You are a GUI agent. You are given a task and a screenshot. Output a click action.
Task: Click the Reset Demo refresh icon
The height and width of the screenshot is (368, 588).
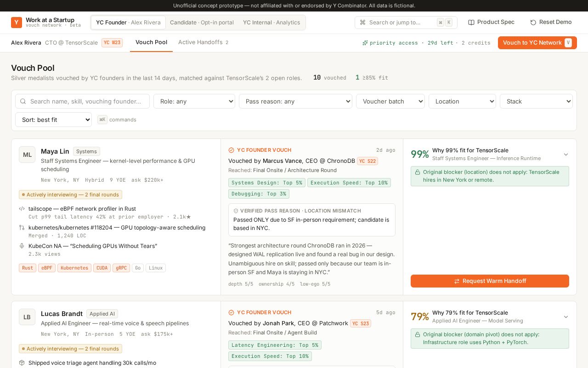coord(533,23)
